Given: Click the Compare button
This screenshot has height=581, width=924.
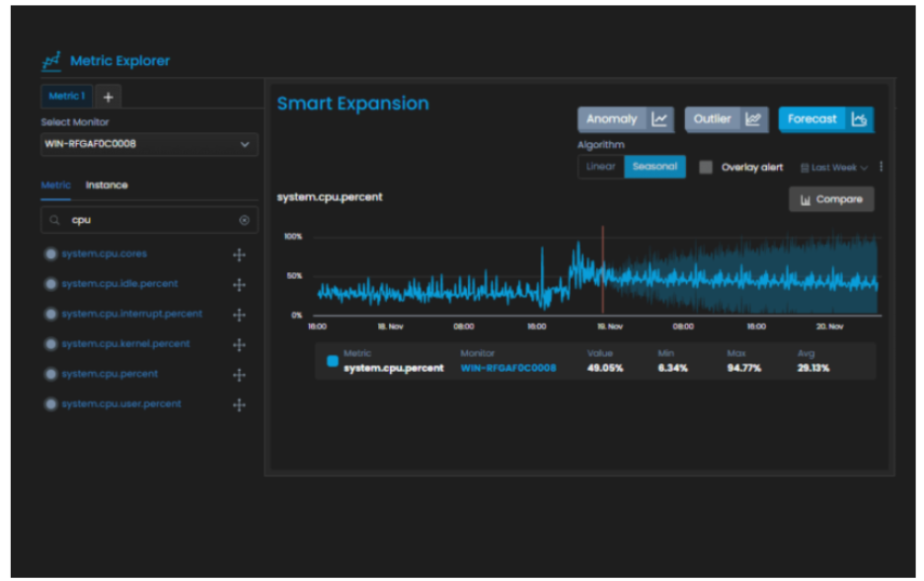Looking at the screenshot, I should point(831,199).
